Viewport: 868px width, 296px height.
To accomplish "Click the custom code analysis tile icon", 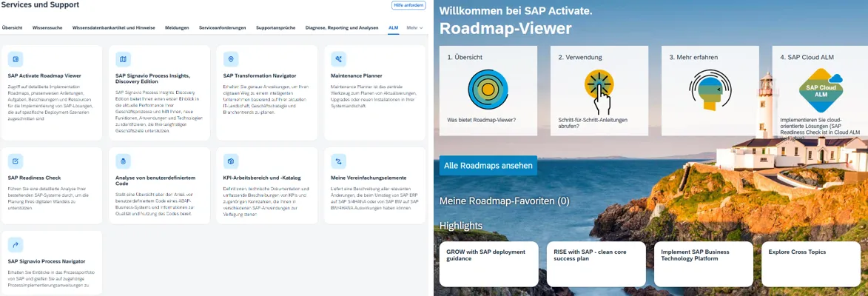I will point(123,161).
